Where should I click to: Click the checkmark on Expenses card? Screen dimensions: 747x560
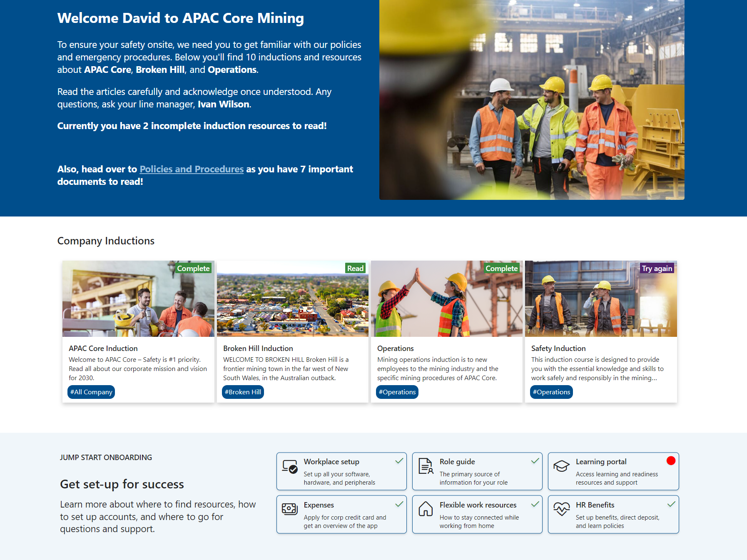(399, 504)
